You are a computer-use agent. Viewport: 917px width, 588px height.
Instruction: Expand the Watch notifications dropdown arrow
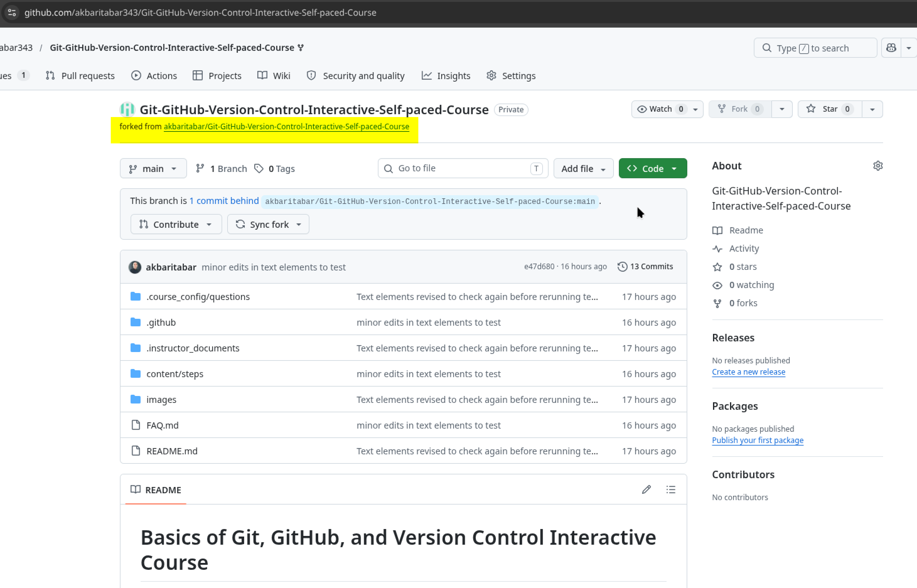(x=695, y=109)
